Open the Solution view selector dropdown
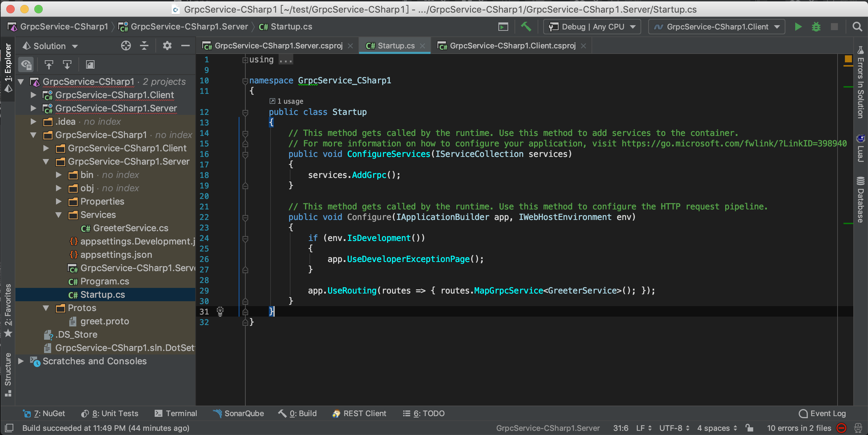Image resolution: width=868 pixels, height=435 pixels. (x=50, y=46)
